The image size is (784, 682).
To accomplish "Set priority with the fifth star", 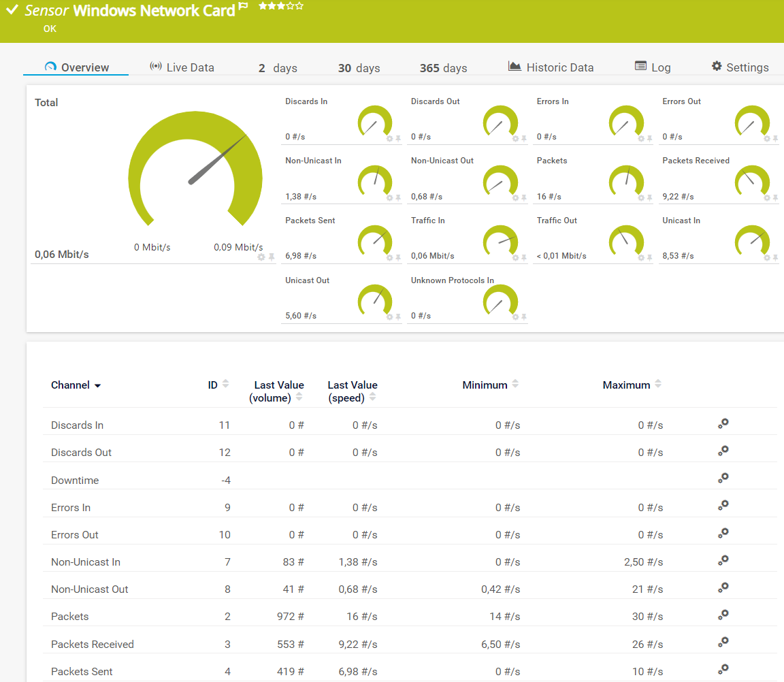I will (x=299, y=6).
